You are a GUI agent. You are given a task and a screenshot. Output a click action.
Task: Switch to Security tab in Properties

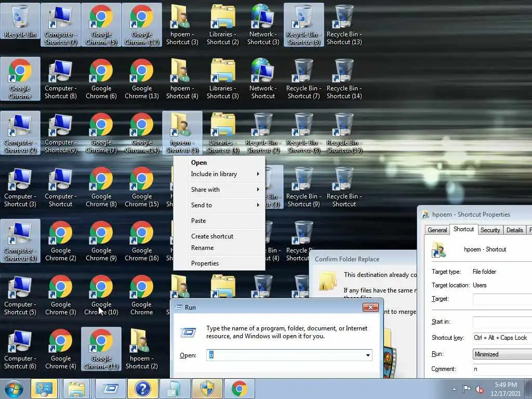coord(490,230)
